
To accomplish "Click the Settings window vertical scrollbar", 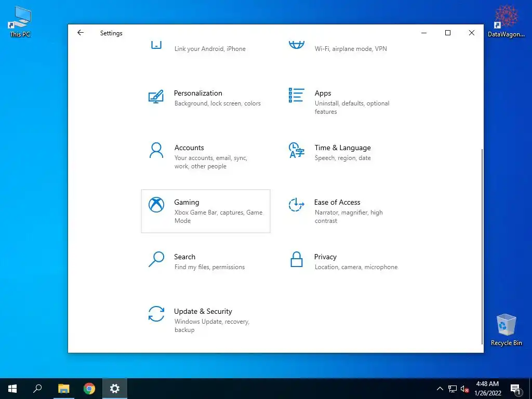I will (482, 247).
